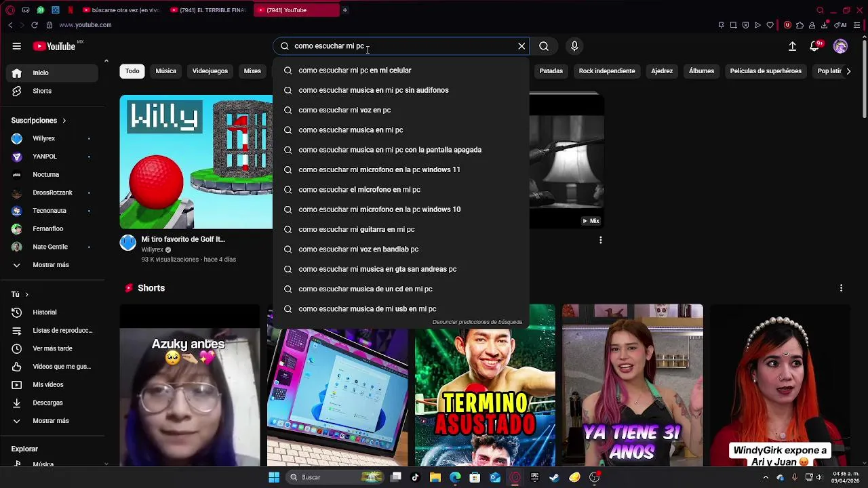
Task: Show hidden system tray icons
Action: (766, 477)
